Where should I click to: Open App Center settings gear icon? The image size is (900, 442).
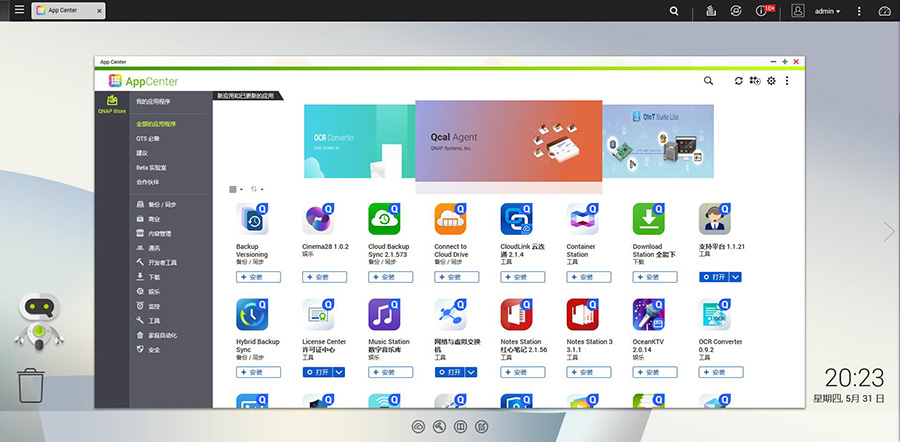click(771, 81)
